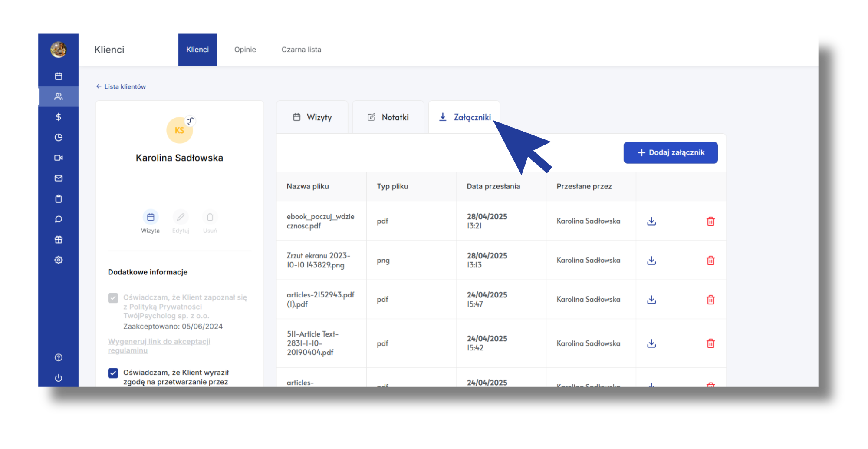This screenshot has width=868, height=449.
Task: Select the Załączniki tab
Action: [x=464, y=117]
